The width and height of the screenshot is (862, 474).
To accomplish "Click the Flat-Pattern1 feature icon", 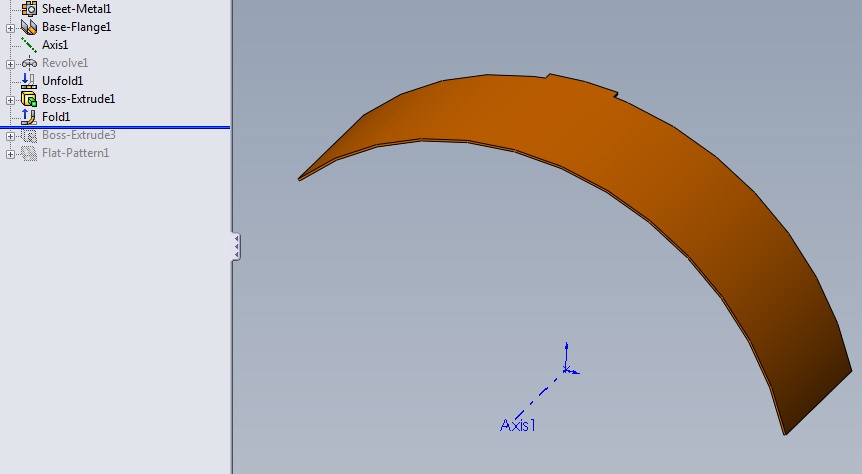I will click(29, 153).
